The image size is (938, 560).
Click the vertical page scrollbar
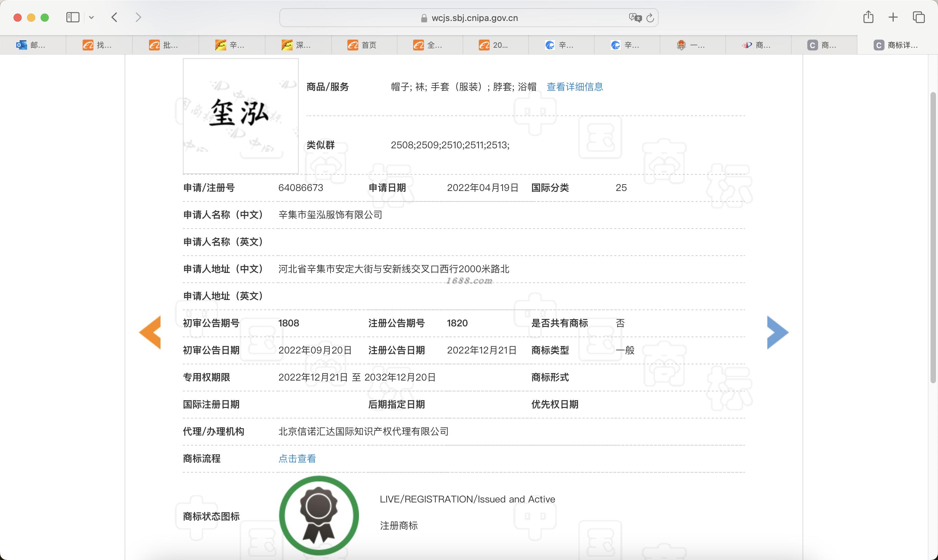933,237
